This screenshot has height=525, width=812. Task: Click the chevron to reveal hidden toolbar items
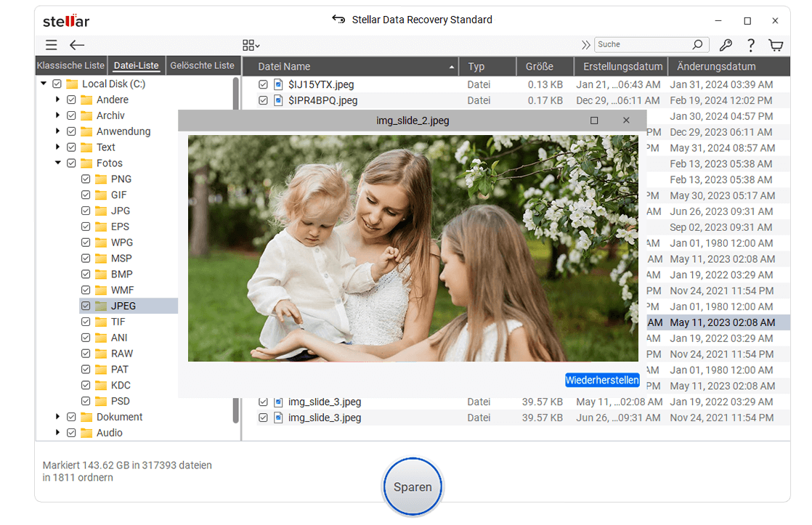pos(585,44)
